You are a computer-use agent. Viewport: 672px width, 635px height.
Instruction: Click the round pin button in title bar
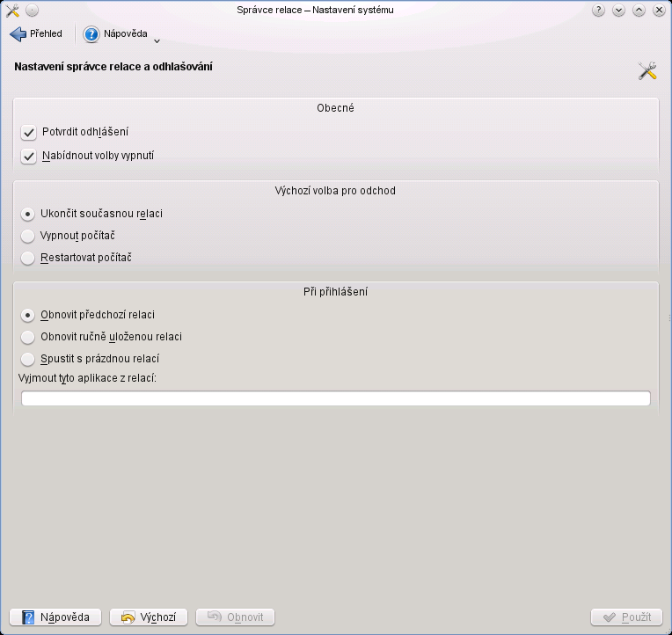click(33, 11)
